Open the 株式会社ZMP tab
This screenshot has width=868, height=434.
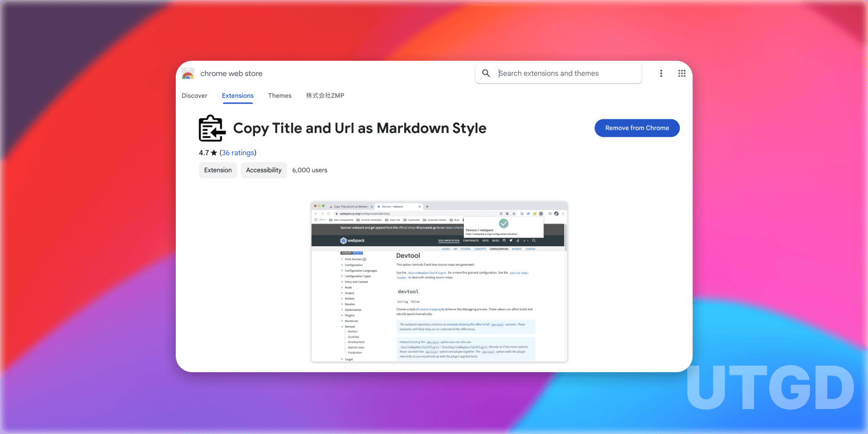(x=325, y=95)
